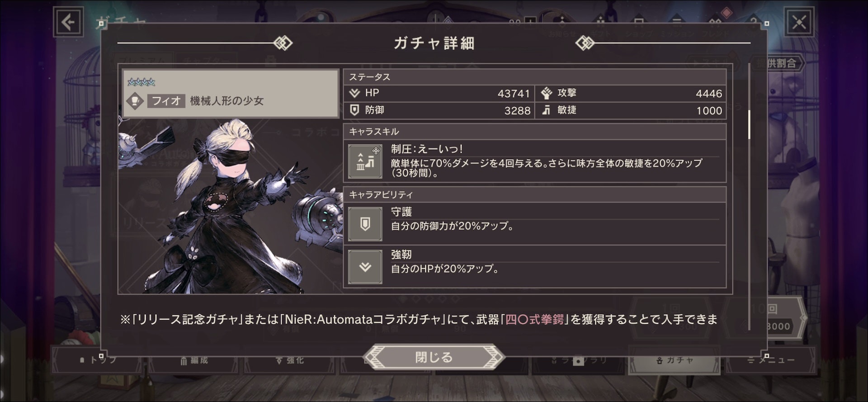Open the メニュー tab in bottom bar
Image resolution: width=868 pixels, height=402 pixels.
point(770,360)
